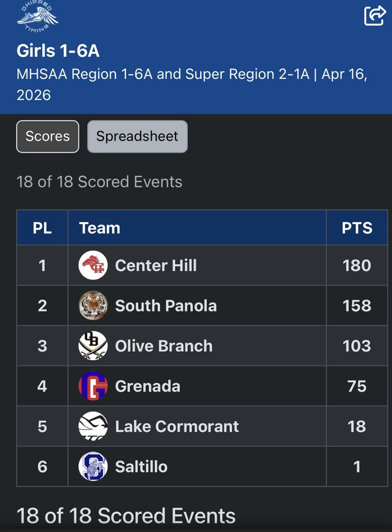Screen dimensions: 392x532
Task: Open the Saltillo team name
Action: [x=141, y=467]
